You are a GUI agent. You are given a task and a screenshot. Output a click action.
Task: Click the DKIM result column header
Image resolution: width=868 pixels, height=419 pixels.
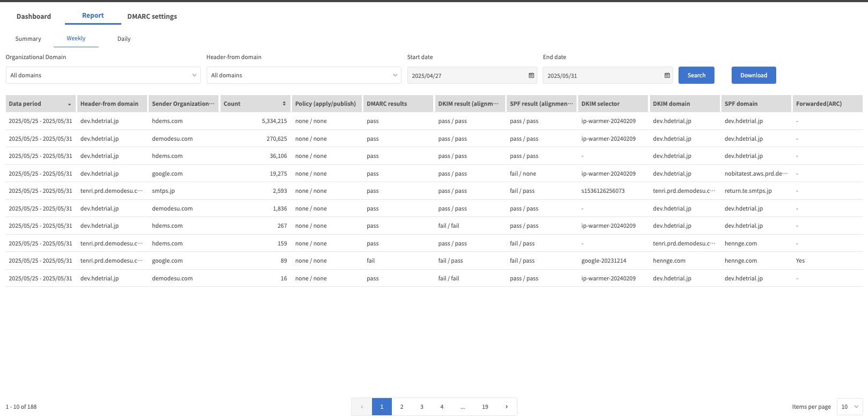[470, 104]
